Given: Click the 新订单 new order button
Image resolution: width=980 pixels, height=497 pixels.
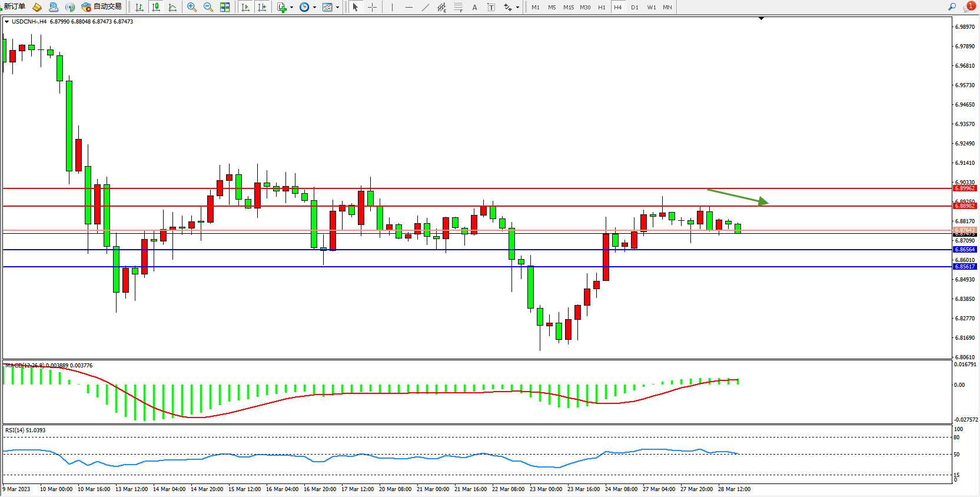Looking at the screenshot, I should point(14,6).
